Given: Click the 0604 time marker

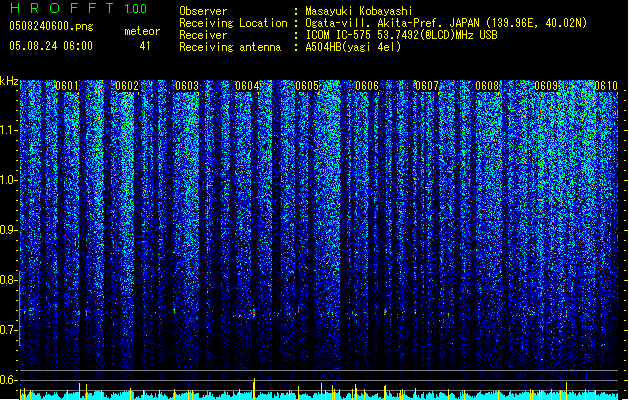Looking at the screenshot, I should (x=247, y=86).
